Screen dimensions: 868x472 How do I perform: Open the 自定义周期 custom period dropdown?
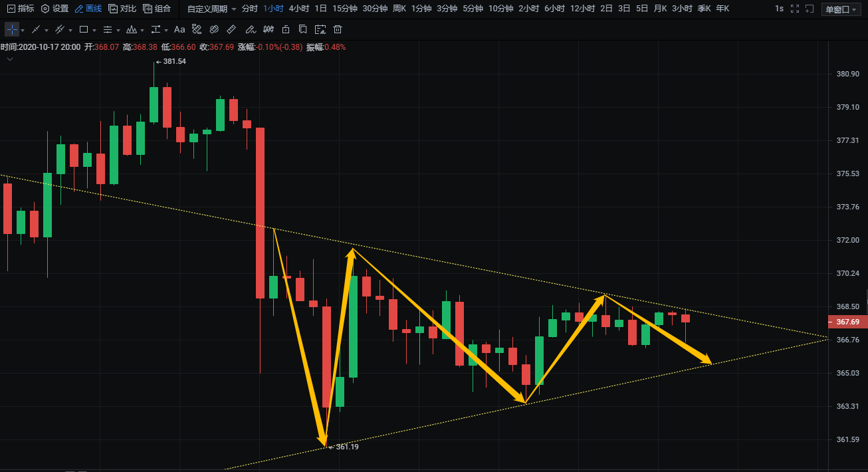tap(211, 9)
